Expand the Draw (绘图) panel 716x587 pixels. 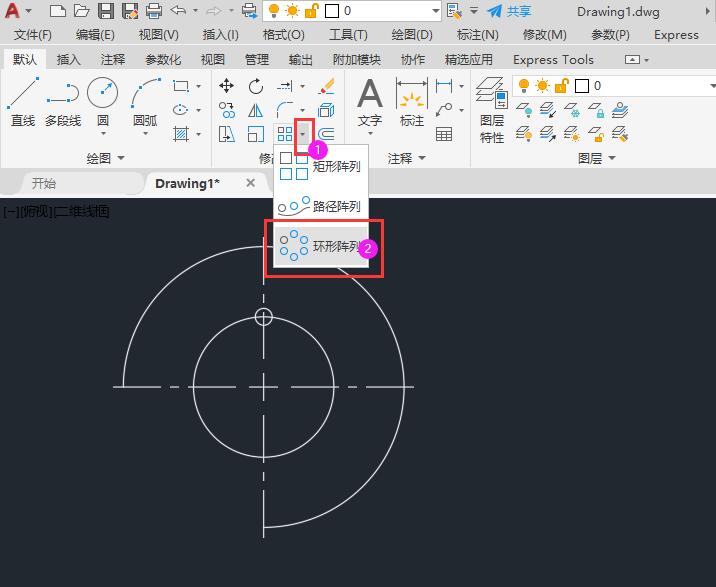(x=105, y=158)
